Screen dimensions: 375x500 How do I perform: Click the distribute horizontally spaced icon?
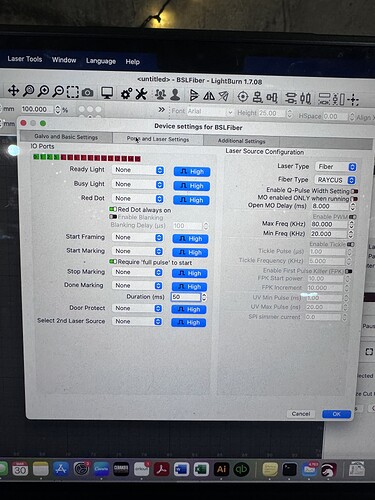point(291,98)
